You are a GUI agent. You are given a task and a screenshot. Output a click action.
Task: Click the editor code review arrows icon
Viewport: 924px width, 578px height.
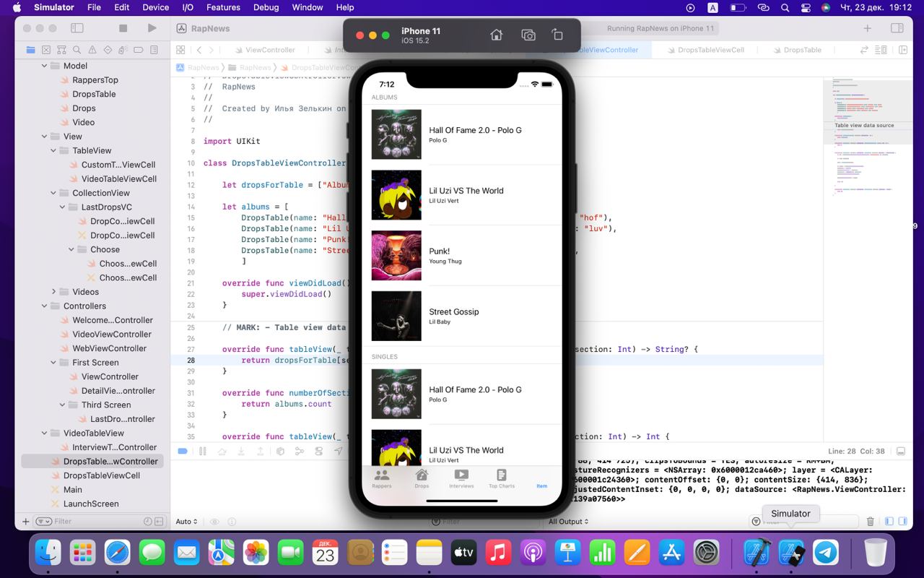tap(864, 50)
